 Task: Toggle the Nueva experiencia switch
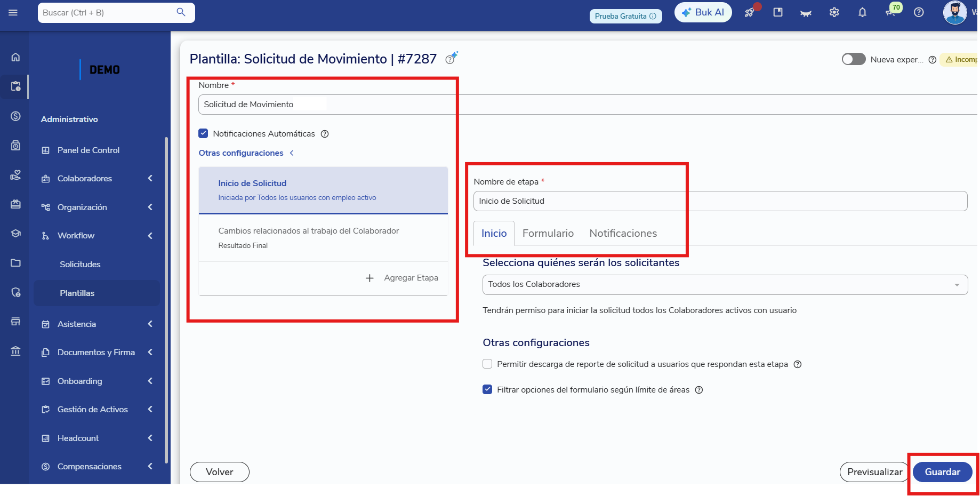pyautogui.click(x=854, y=59)
